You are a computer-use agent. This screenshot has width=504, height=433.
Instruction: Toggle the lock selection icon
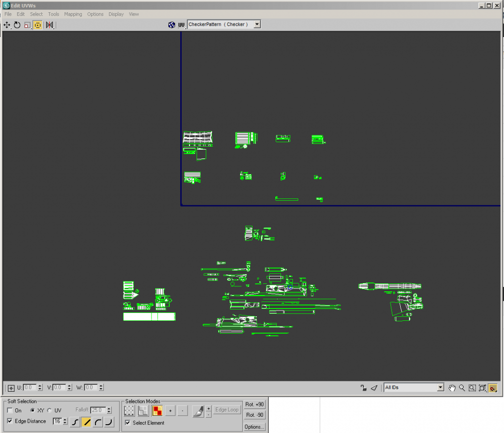coord(363,388)
